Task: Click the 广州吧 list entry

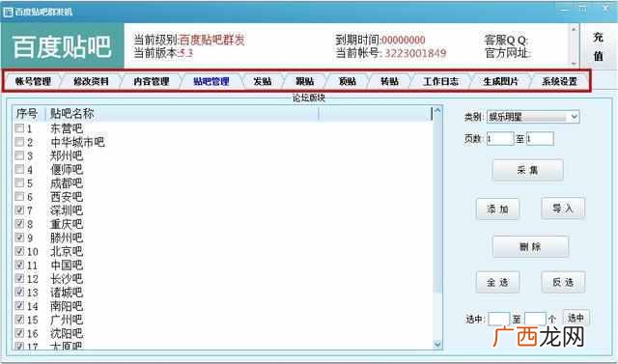Action: point(67,319)
